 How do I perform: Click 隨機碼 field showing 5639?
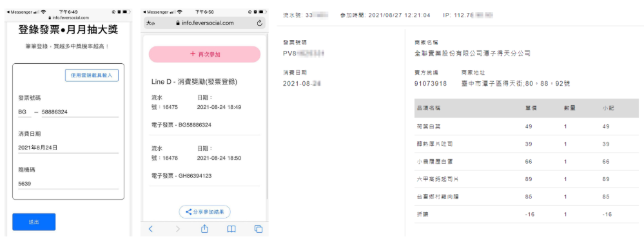coord(68,184)
